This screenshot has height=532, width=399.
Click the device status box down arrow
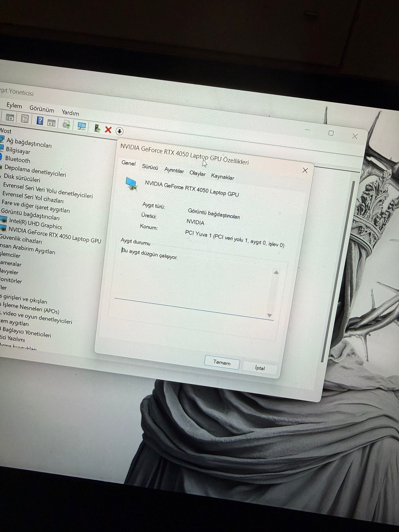(x=270, y=315)
